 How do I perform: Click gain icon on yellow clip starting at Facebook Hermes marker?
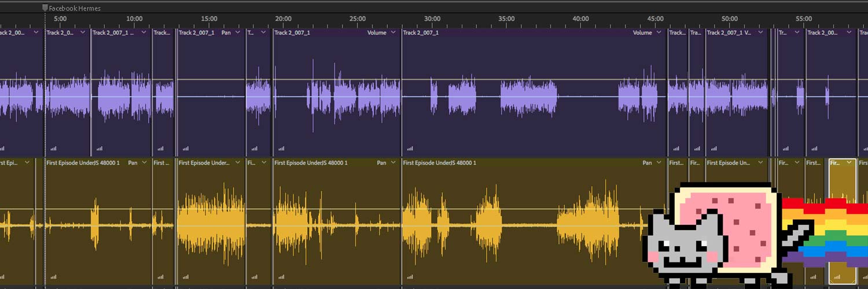53,277
